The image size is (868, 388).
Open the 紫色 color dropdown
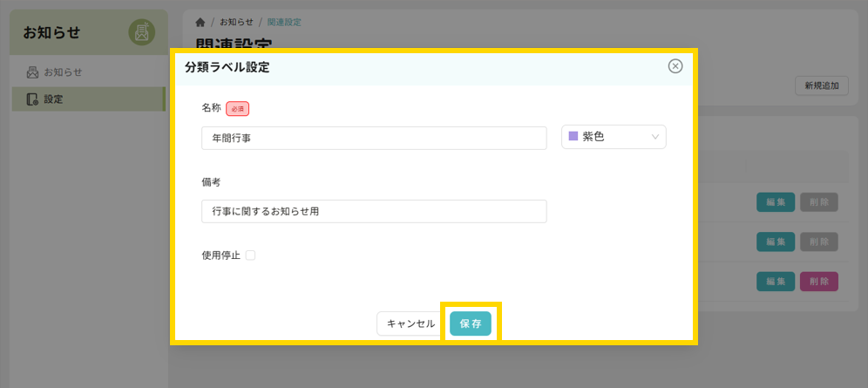click(613, 137)
